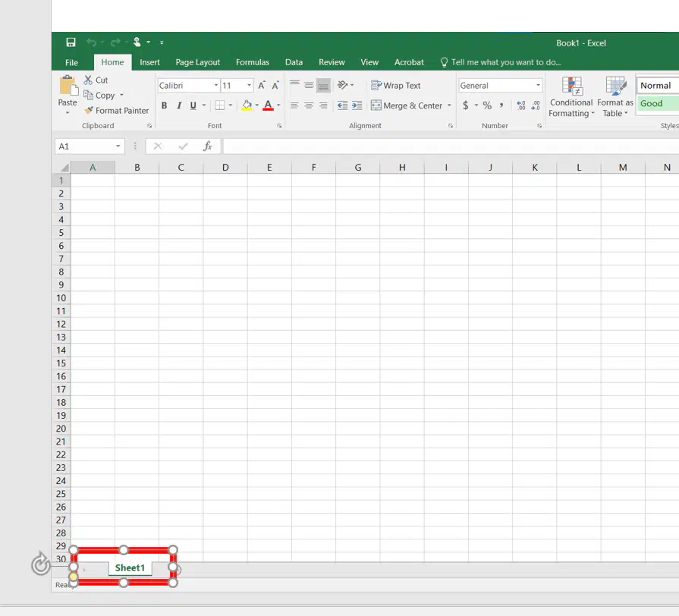Select the Normal cell style

(x=657, y=85)
